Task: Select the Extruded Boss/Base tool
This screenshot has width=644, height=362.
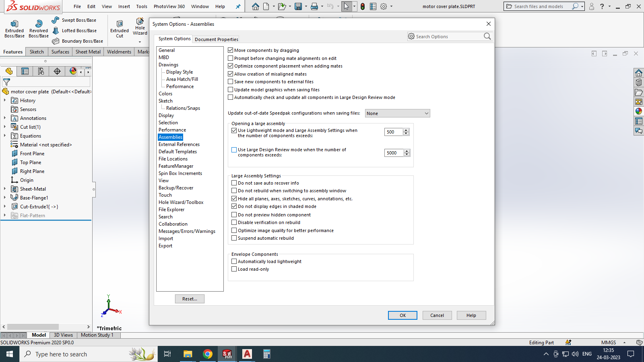Action: [x=14, y=28]
